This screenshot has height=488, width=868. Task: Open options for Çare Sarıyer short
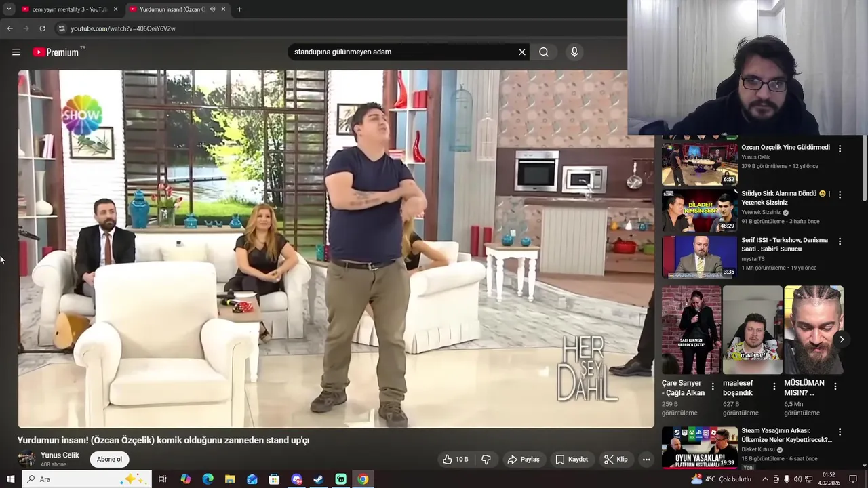point(713,386)
